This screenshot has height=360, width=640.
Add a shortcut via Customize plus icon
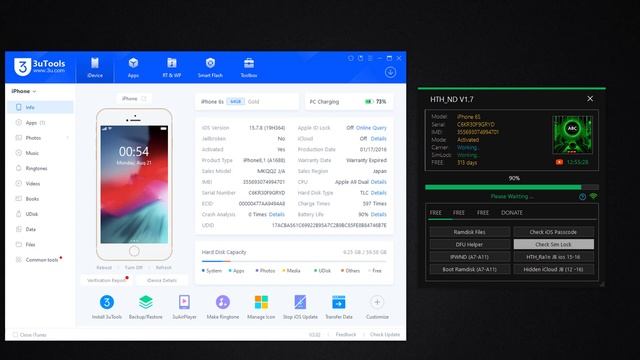pos(377,302)
